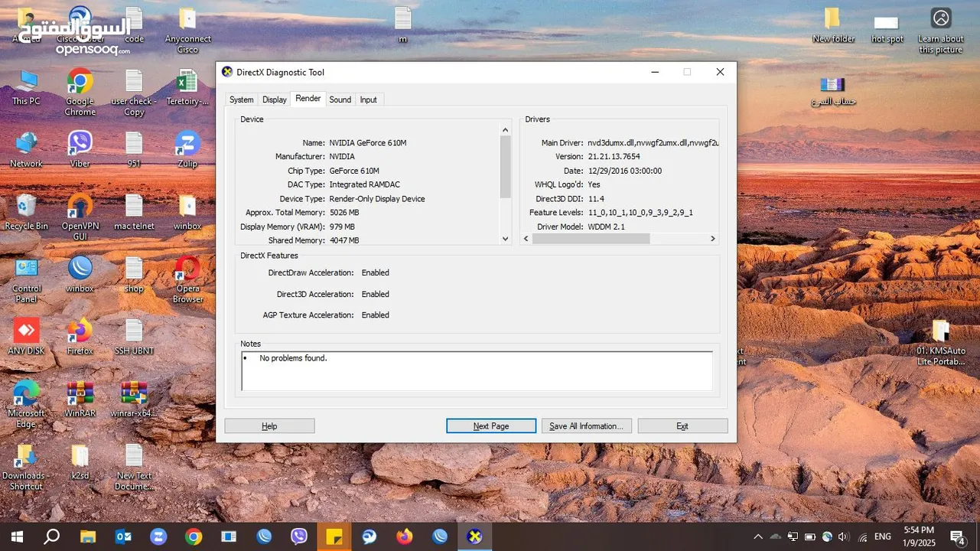Open Viber from the taskbar

click(298, 536)
